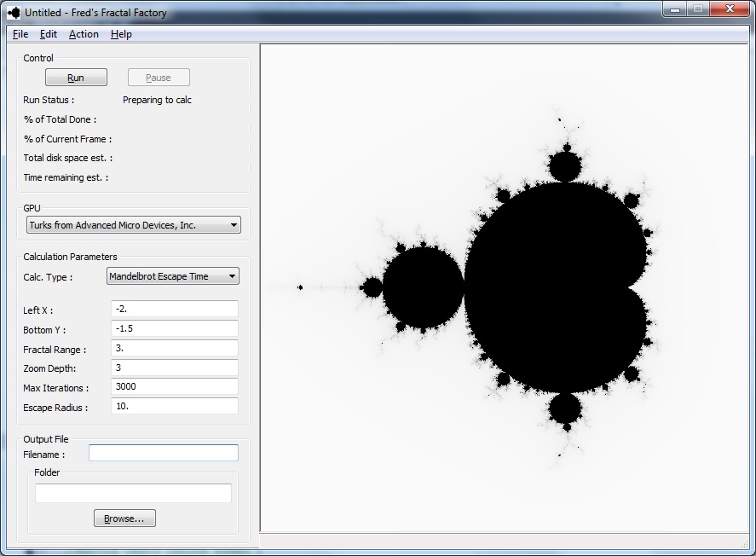
Task: Click the Pause button
Action: point(159,78)
